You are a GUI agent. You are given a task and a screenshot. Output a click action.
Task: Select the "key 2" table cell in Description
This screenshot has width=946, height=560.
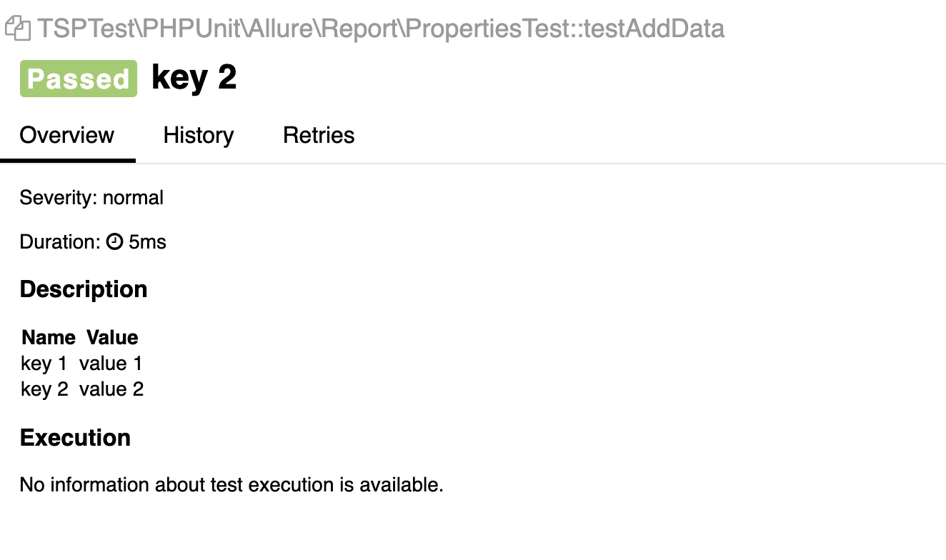(x=44, y=389)
